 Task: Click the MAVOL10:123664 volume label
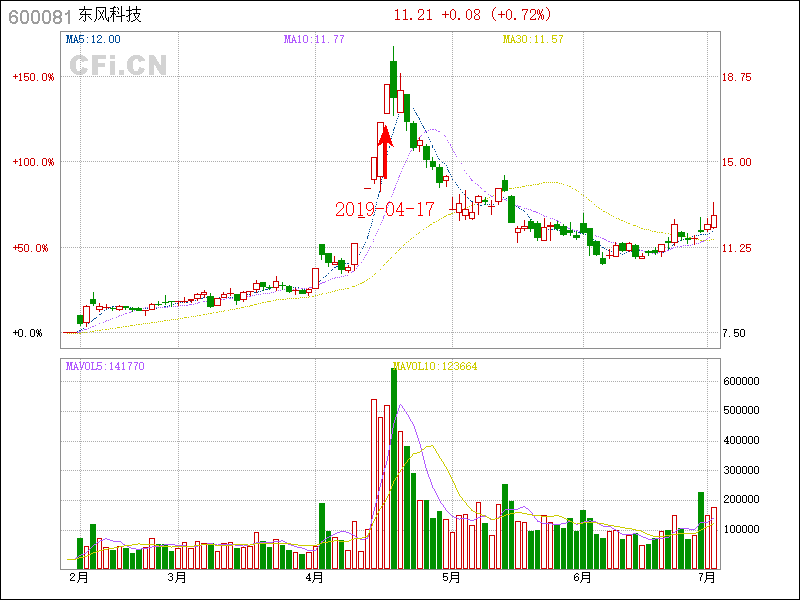pos(435,366)
